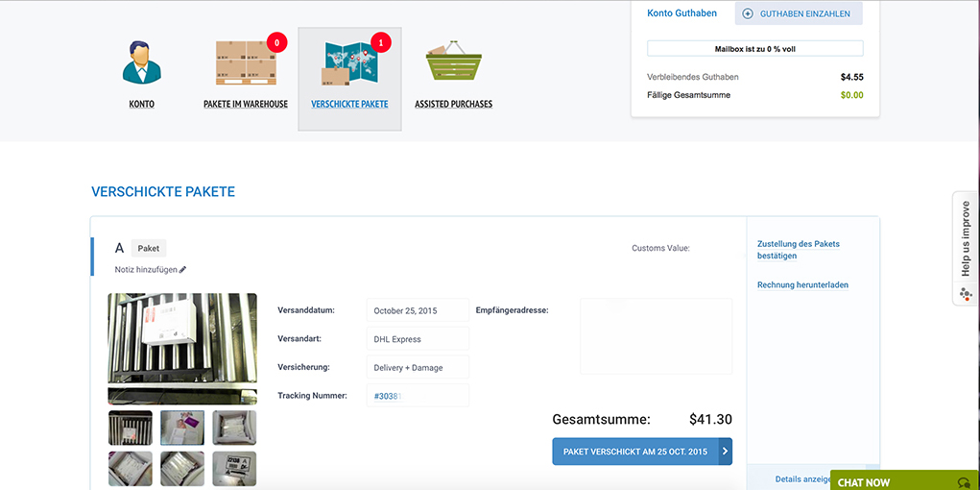980x490 pixels.
Task: Click the $4.55 remaining balance value
Action: pyautogui.click(x=852, y=78)
